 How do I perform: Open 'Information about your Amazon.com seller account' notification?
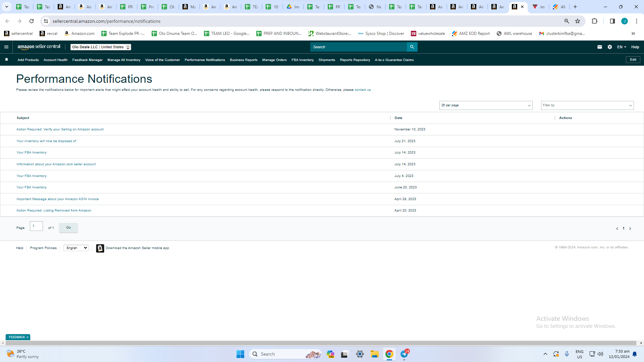click(x=56, y=164)
